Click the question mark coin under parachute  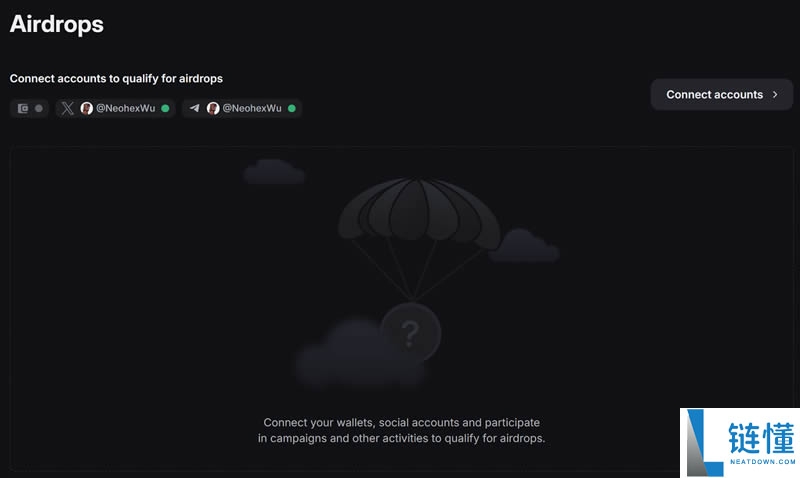[x=411, y=333]
